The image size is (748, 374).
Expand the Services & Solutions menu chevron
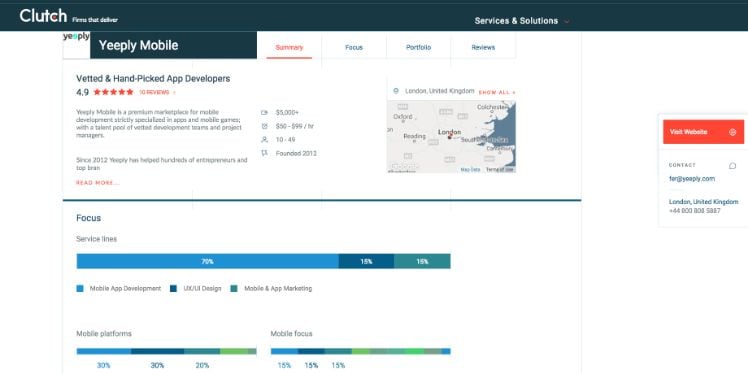tap(567, 21)
